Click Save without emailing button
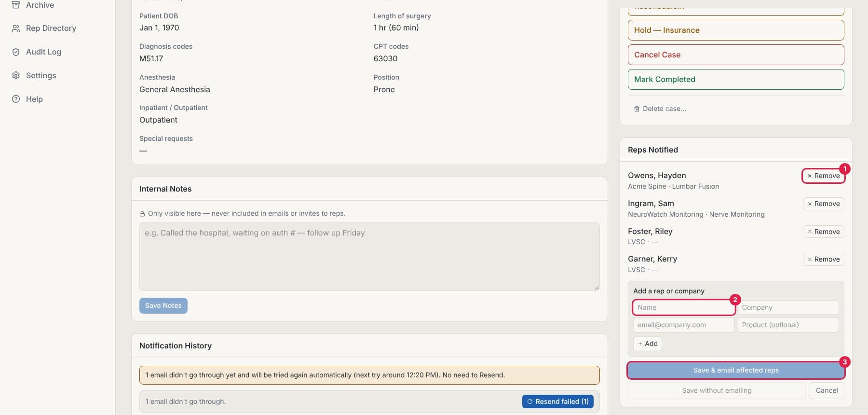Image resolution: width=868 pixels, height=415 pixels. tap(717, 390)
